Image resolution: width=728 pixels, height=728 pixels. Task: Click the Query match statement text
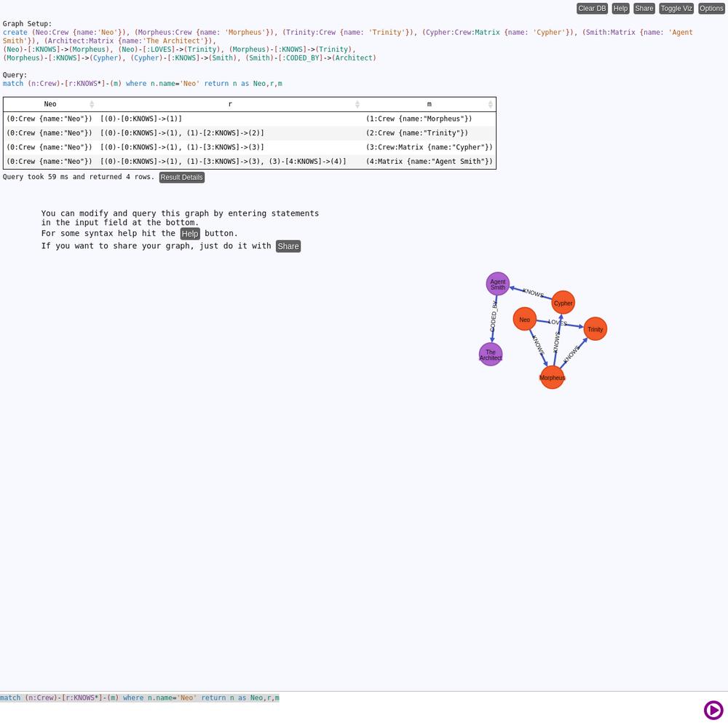pos(143,84)
